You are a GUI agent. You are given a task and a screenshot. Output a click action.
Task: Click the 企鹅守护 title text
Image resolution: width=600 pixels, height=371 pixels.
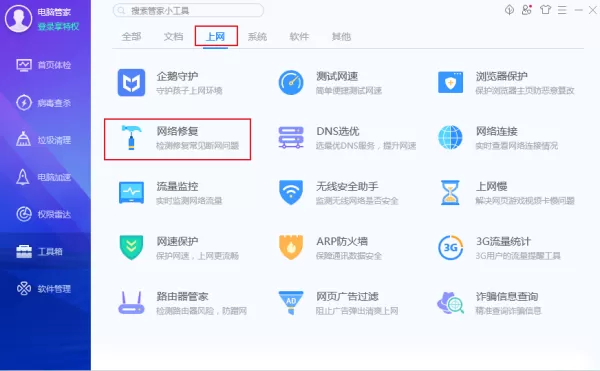click(177, 76)
